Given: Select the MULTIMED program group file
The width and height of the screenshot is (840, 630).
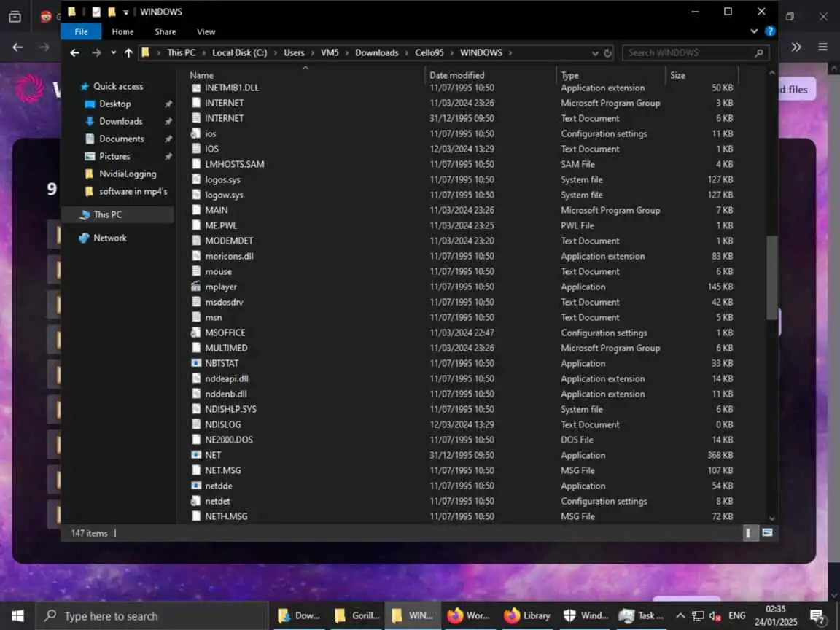Looking at the screenshot, I should pyautogui.click(x=226, y=348).
